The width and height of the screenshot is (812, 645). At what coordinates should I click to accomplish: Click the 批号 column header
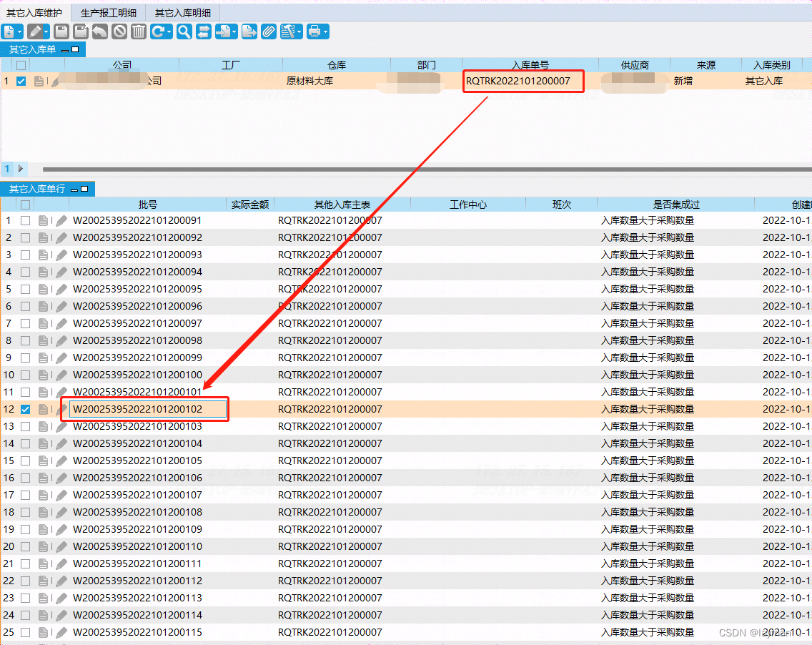coord(147,205)
